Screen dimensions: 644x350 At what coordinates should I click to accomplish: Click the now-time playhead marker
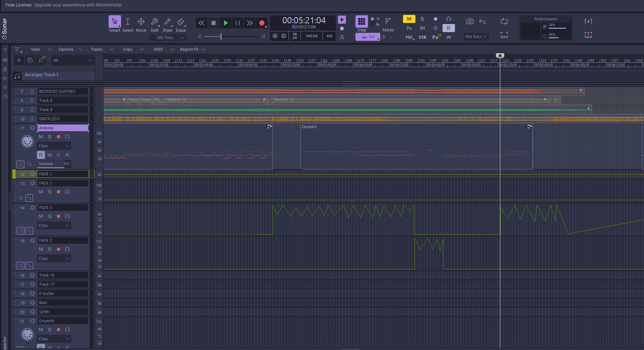point(500,56)
